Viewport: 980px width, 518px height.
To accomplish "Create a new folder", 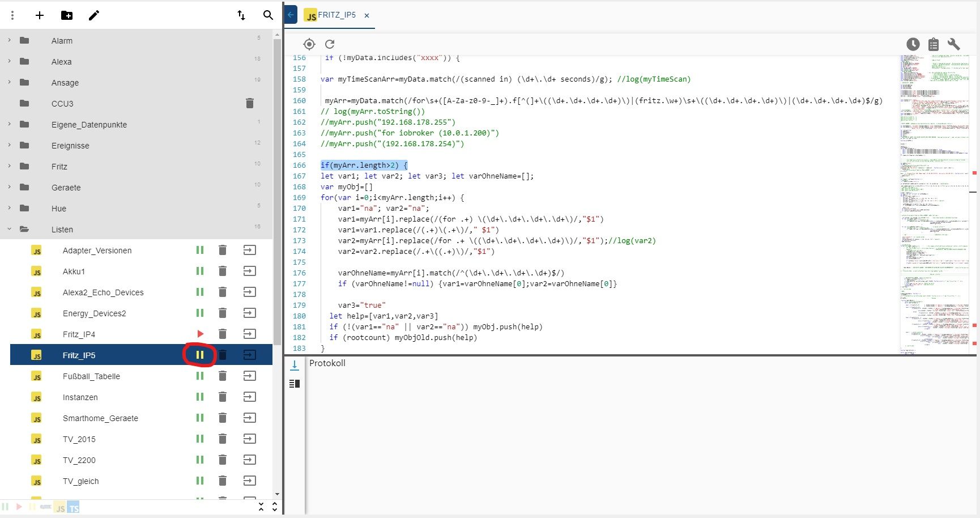I will coord(67,15).
